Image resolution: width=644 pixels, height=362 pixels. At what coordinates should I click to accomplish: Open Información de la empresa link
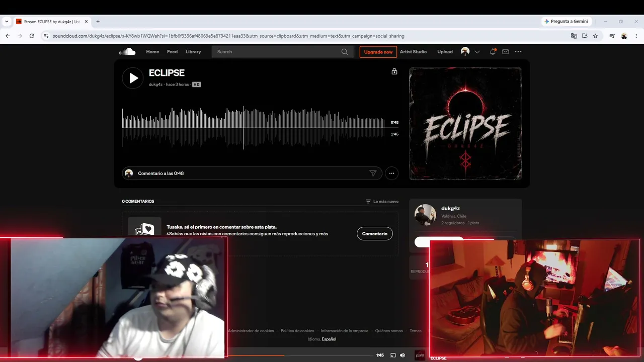pyautogui.click(x=345, y=331)
